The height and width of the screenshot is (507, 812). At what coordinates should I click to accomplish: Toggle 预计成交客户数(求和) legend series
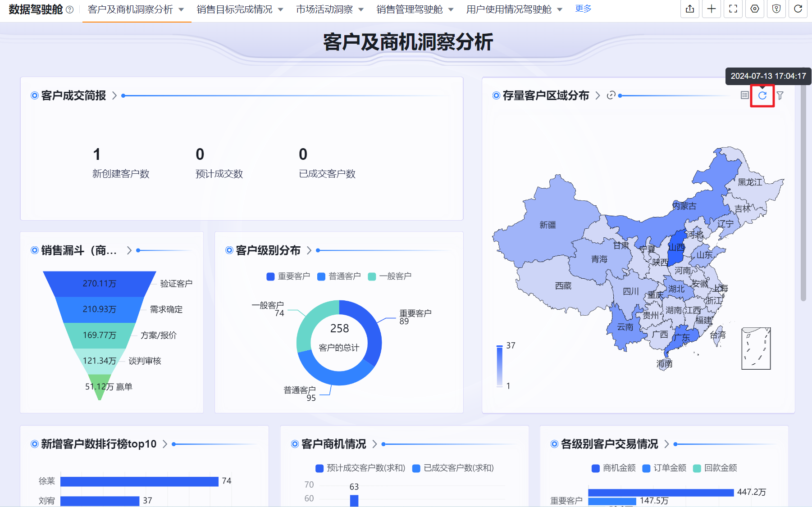pos(360,468)
